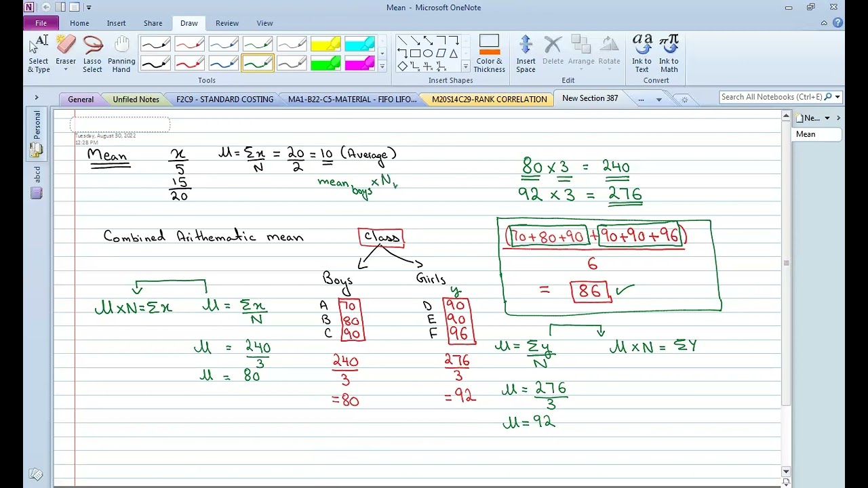
Task: Activate the Lasso Select tool
Action: click(x=92, y=54)
